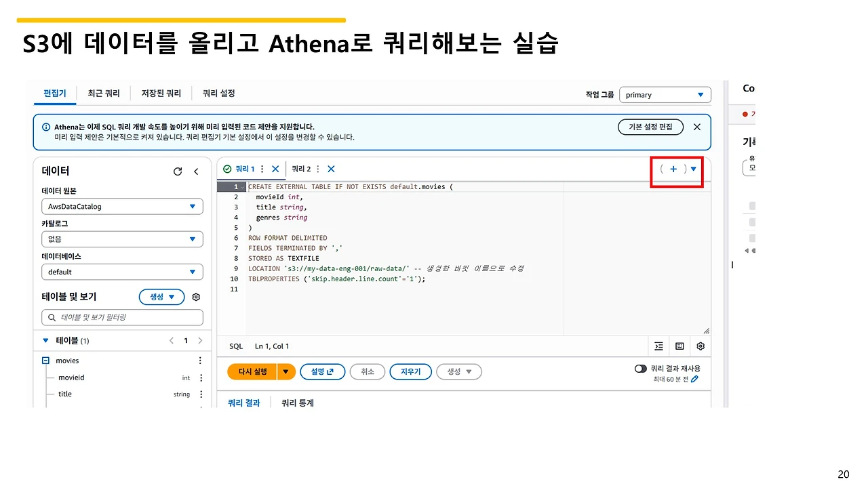Click line number 9 in the editor
The height and width of the screenshot is (488, 868).
[235, 268]
